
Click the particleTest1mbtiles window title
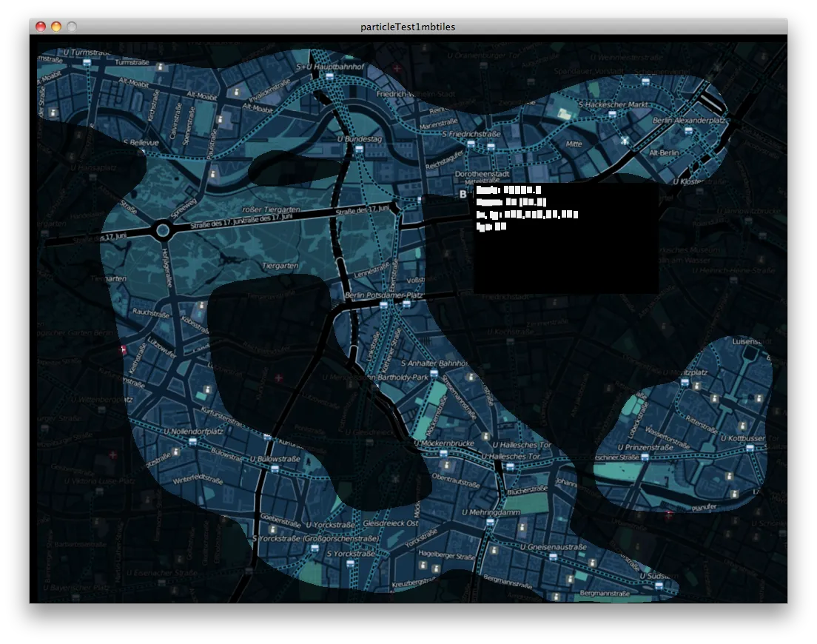[x=408, y=27]
